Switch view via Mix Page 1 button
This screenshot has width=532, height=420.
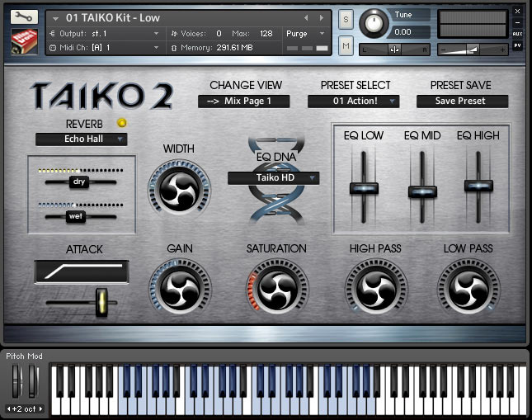tap(244, 101)
